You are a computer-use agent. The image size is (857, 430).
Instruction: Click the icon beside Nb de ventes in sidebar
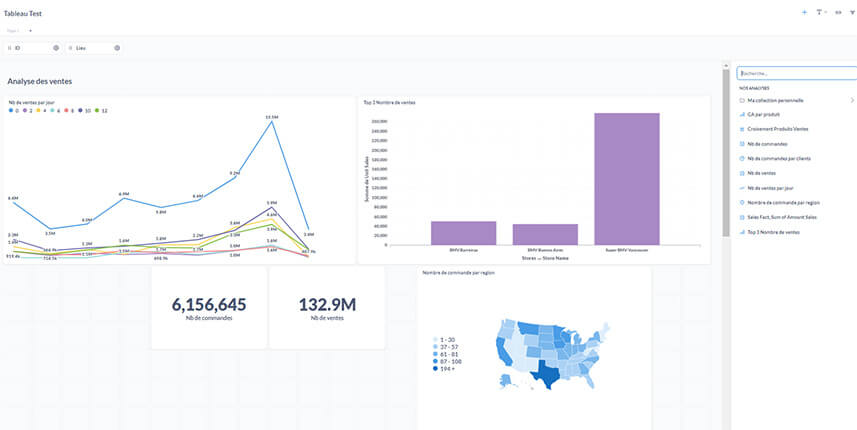(742, 173)
